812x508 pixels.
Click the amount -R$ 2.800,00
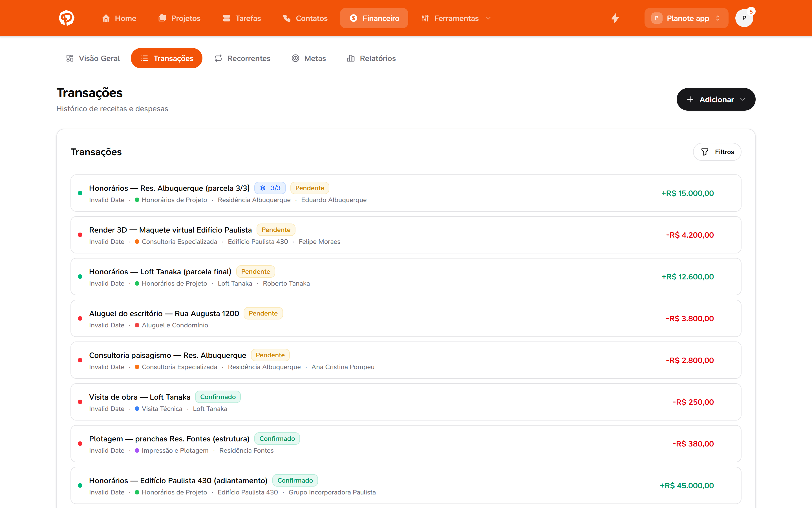pyautogui.click(x=690, y=360)
